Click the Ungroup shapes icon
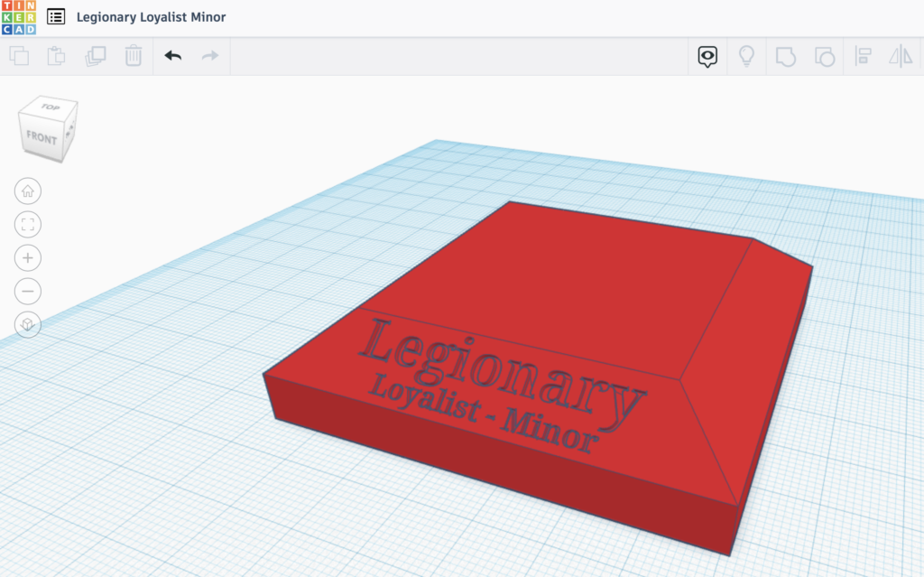Image resolution: width=924 pixels, height=577 pixels. (825, 57)
